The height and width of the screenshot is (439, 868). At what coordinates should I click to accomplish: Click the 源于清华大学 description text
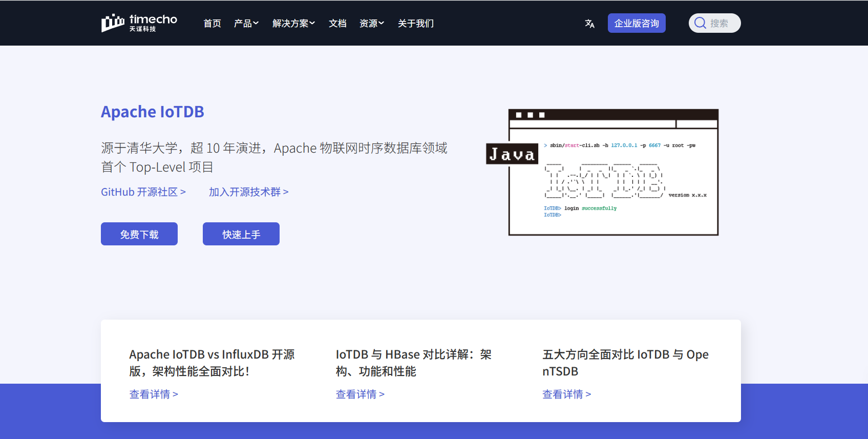click(274, 158)
